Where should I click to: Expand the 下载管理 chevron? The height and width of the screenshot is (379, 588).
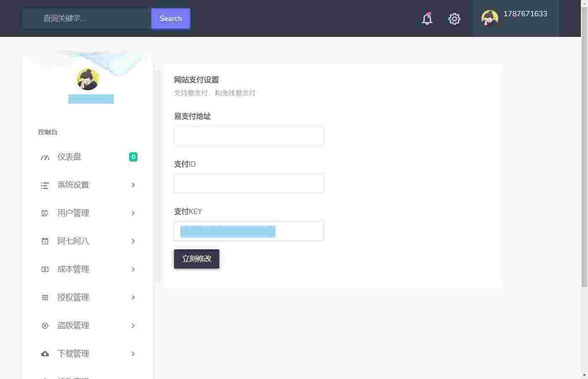coord(133,354)
